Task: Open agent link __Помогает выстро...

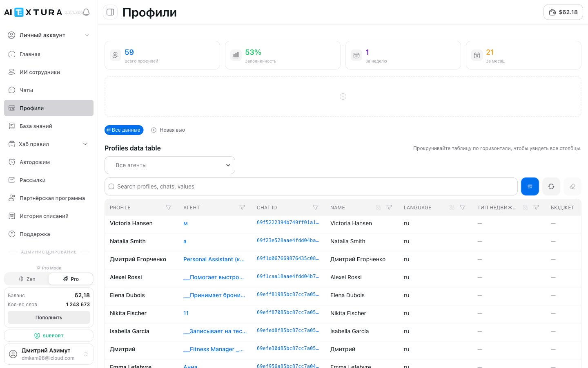Action: [214, 277]
